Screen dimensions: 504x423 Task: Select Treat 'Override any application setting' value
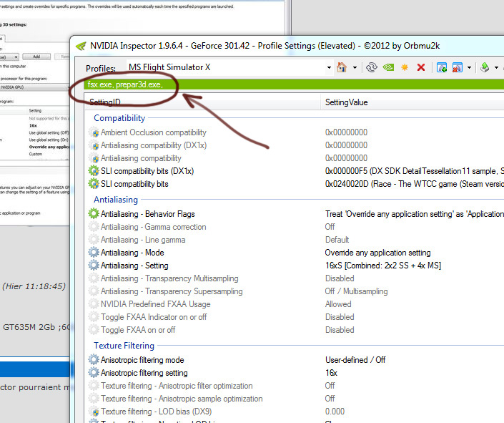click(415, 214)
